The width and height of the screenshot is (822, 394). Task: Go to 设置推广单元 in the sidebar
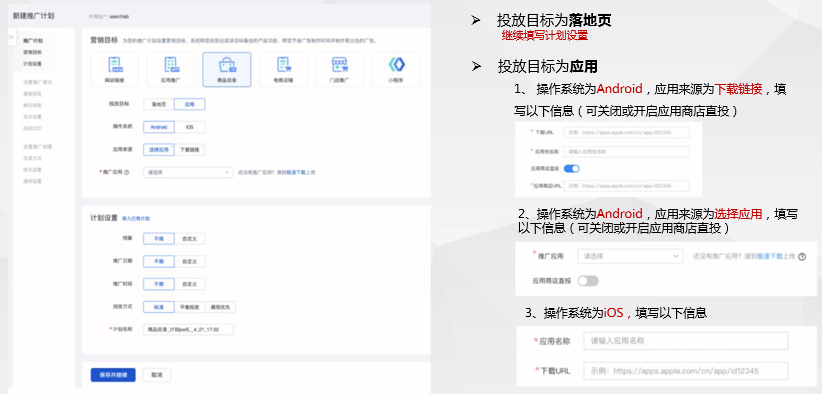pyautogui.click(x=38, y=82)
